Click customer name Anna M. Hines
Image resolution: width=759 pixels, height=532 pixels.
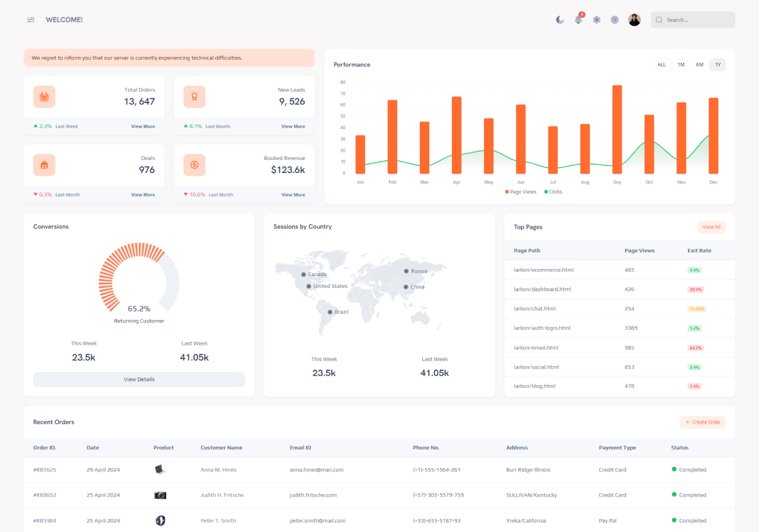[x=218, y=470]
